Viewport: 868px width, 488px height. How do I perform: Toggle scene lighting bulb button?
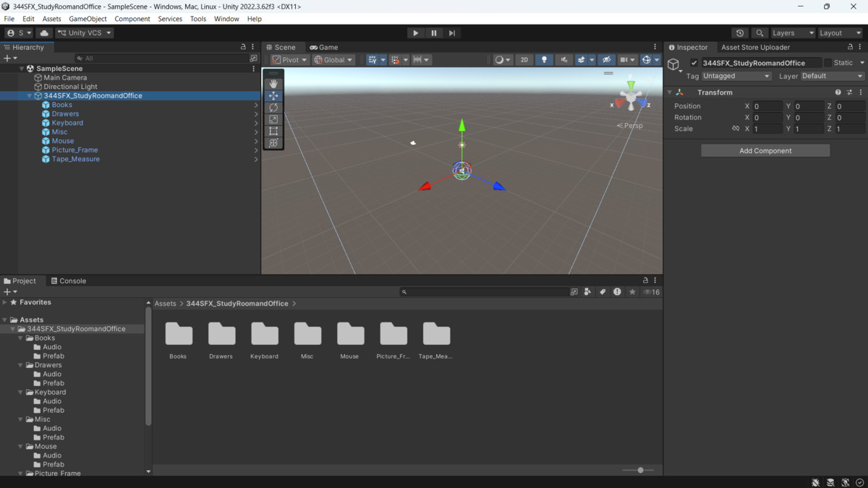pyautogui.click(x=544, y=60)
